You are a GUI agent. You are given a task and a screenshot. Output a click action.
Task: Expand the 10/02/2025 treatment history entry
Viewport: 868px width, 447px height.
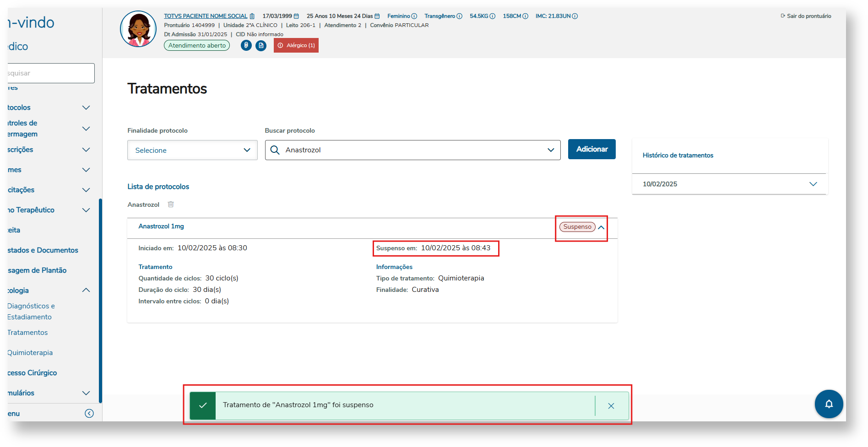(813, 184)
